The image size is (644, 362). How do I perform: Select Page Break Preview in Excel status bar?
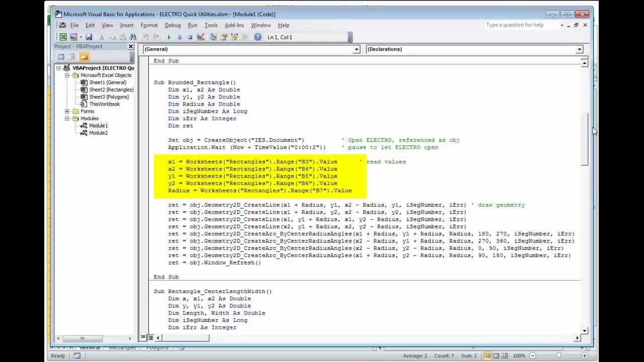(x=505, y=355)
